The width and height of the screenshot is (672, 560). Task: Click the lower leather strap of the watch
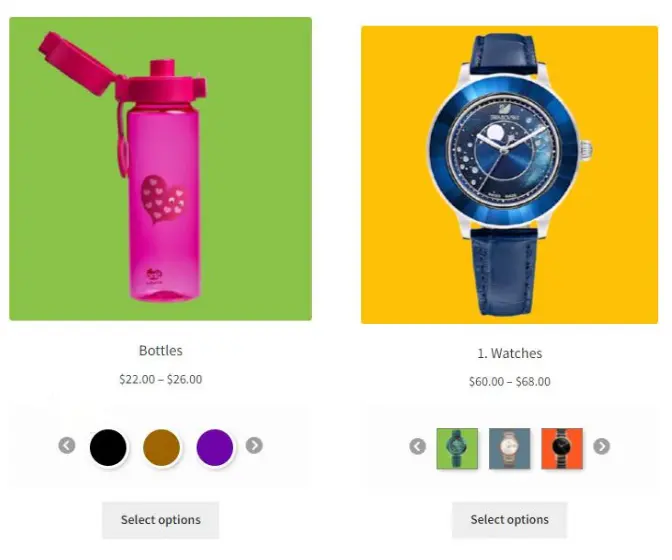[x=504, y=272]
